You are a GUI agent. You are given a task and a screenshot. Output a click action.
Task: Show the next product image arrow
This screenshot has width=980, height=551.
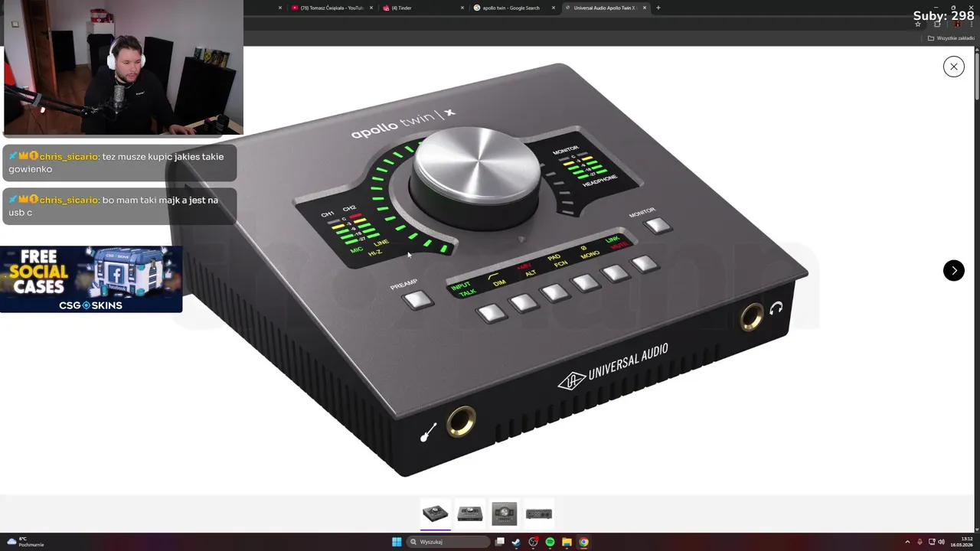pyautogui.click(x=953, y=270)
